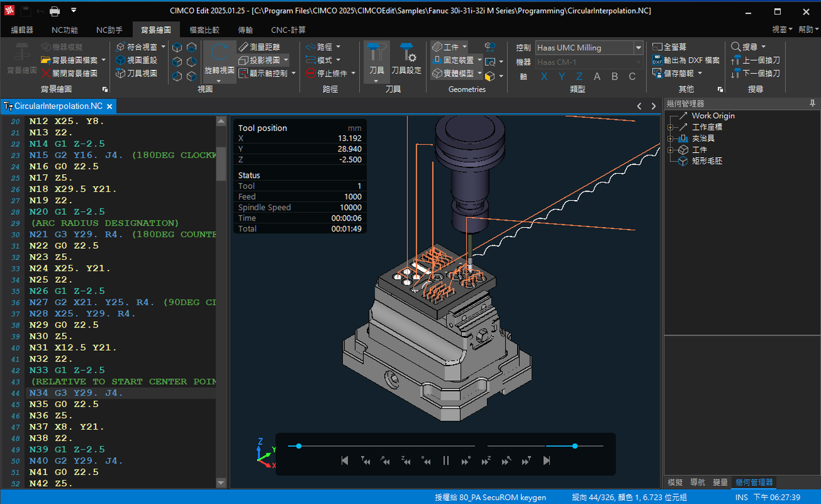Toggle the C axis display
The image size is (821, 504).
(x=632, y=76)
